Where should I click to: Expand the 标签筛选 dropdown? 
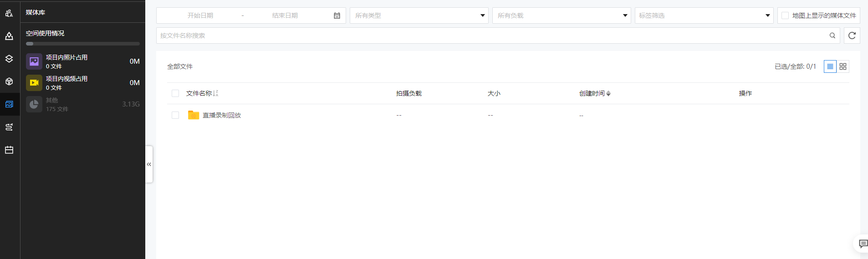704,15
